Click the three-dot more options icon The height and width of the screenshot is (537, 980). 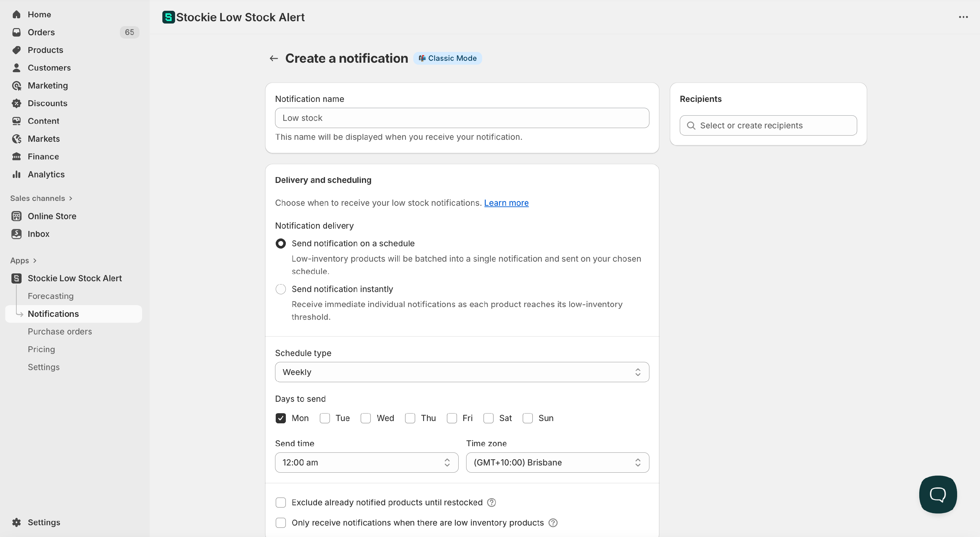pos(963,17)
